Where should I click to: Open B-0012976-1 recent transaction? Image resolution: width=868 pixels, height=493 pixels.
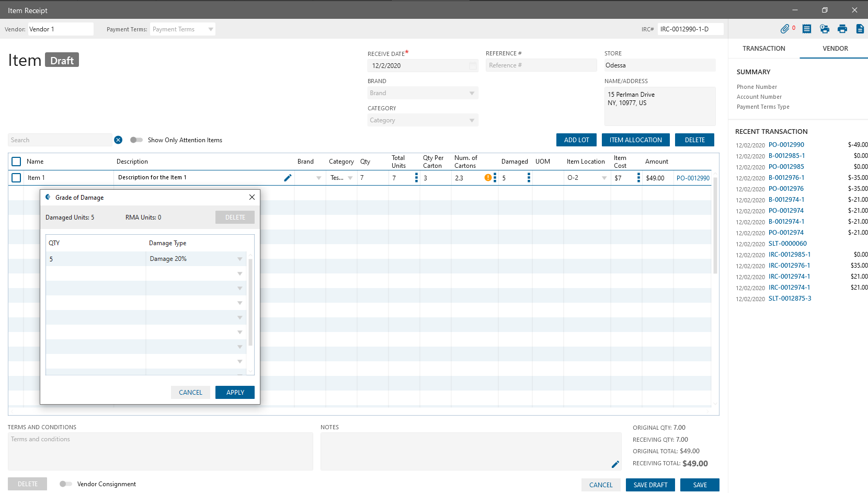(786, 178)
